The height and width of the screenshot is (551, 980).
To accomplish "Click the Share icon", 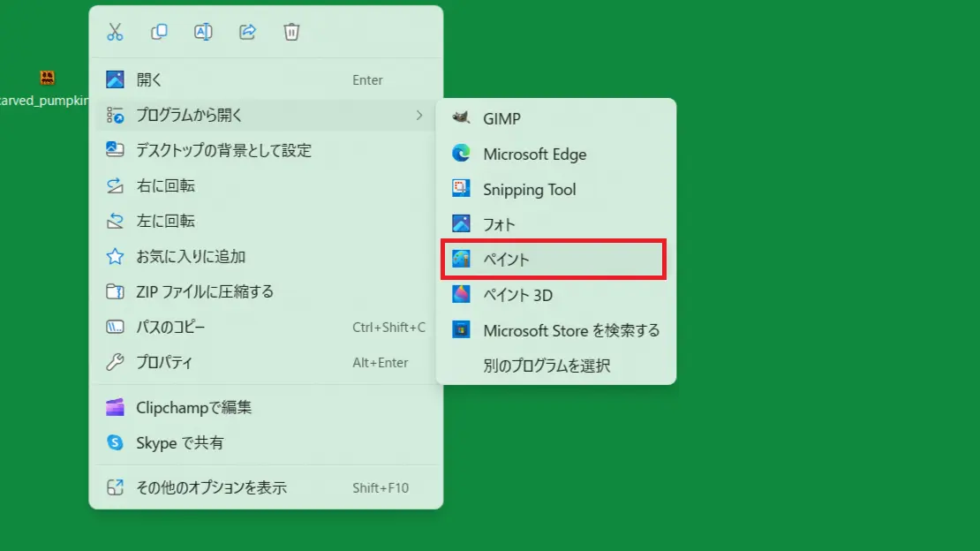I will 247,32.
